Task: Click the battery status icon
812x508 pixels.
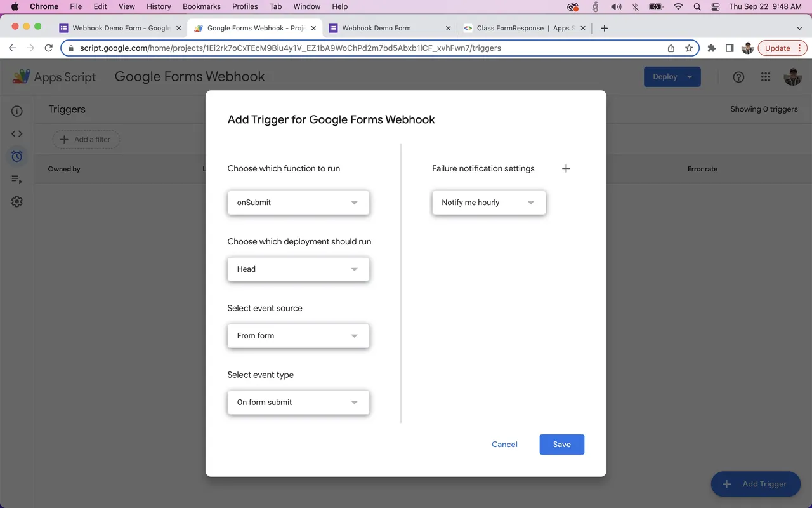Action: [x=656, y=6]
